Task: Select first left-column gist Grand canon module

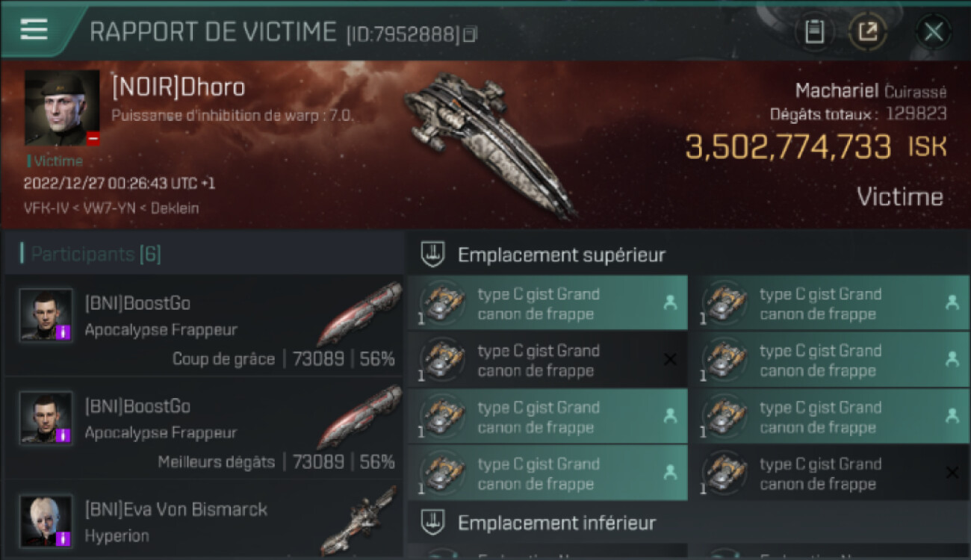Action: [547, 302]
